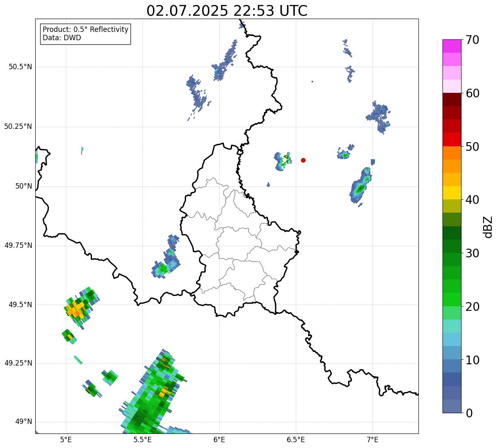The image size is (498, 448).
Task: Select the 49.25°N latitude label
Action: coord(18,363)
